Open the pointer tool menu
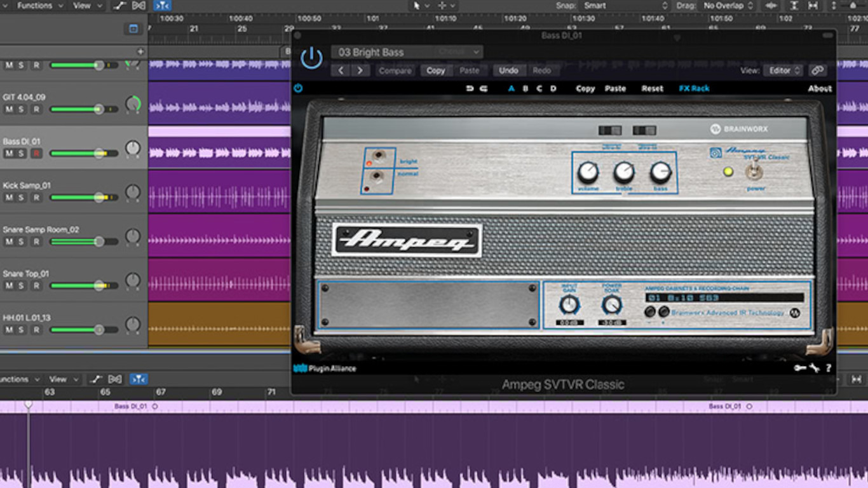The image size is (868, 488). pyautogui.click(x=422, y=6)
